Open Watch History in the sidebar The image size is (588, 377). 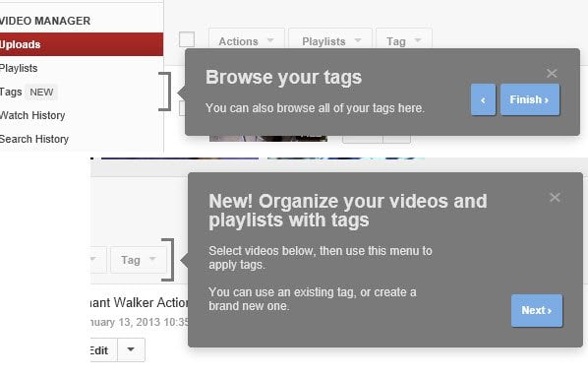(32, 115)
